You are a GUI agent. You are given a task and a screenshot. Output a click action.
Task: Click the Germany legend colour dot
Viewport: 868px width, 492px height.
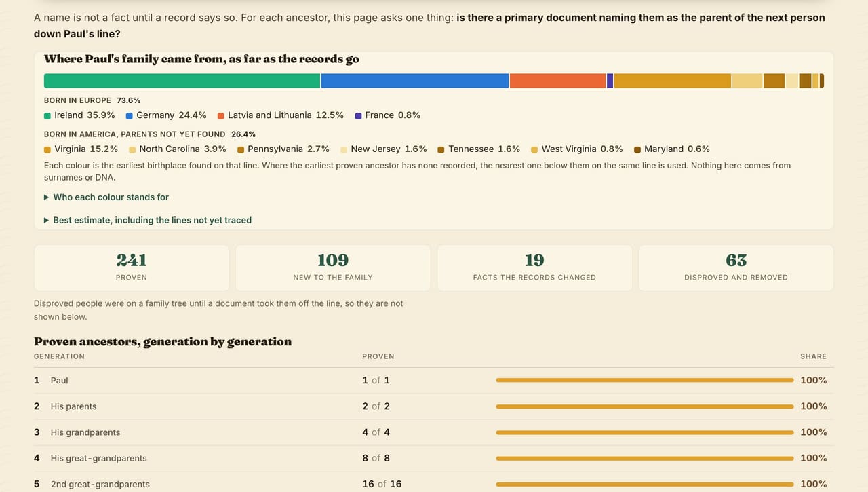pos(130,116)
